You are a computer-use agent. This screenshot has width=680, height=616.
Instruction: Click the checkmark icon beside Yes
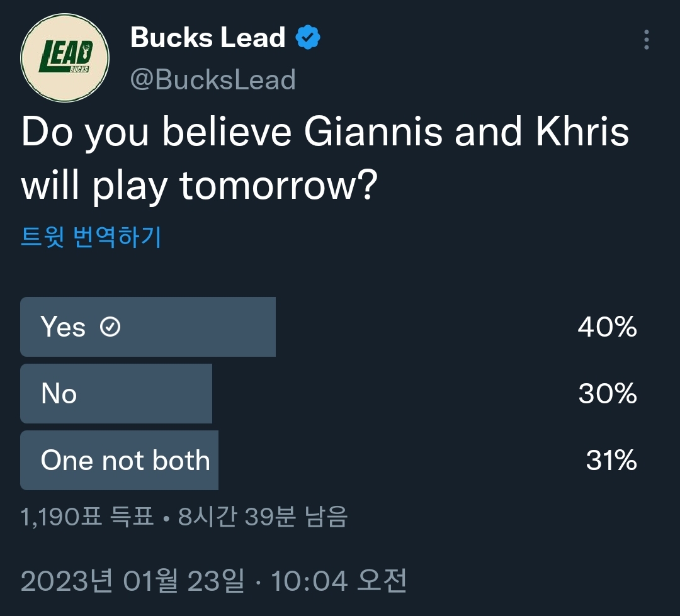(111, 327)
